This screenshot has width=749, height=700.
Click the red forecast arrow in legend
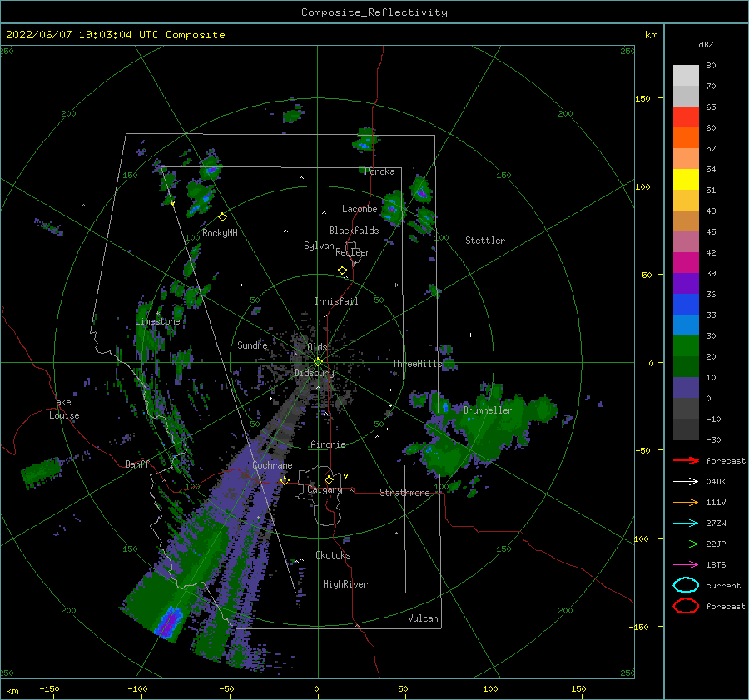tap(686, 460)
